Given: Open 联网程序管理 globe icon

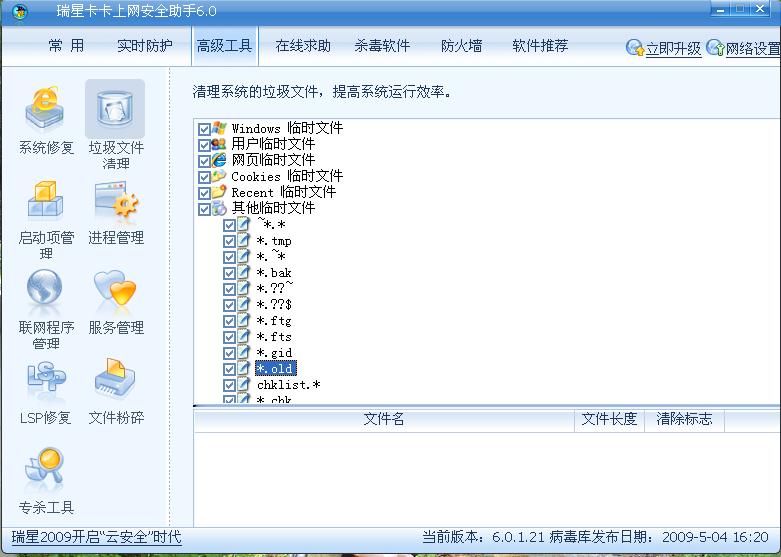Looking at the screenshot, I should click(45, 287).
